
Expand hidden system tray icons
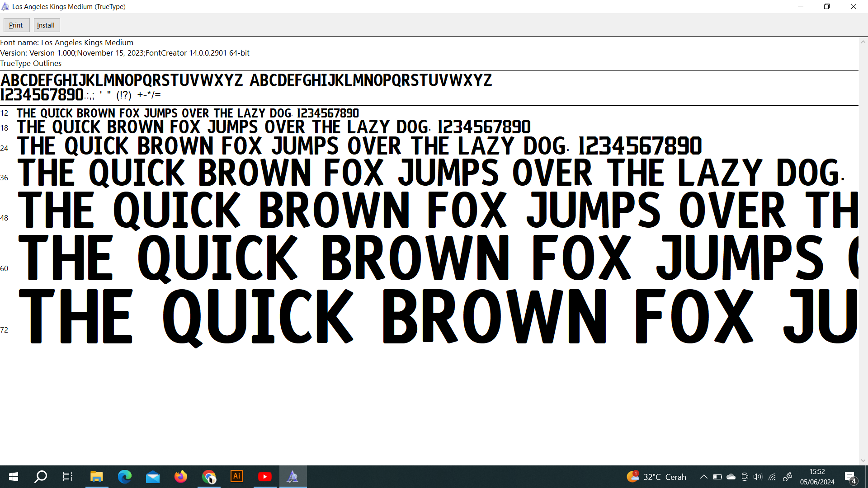(x=703, y=477)
